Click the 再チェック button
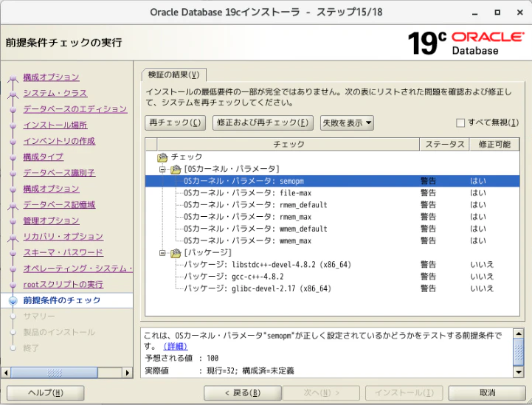The height and width of the screenshot is (405, 532). point(175,122)
